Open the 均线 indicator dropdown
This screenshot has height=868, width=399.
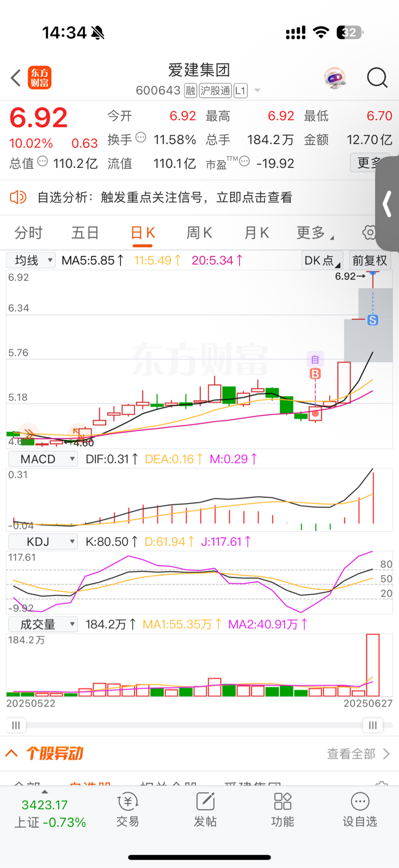[31, 260]
